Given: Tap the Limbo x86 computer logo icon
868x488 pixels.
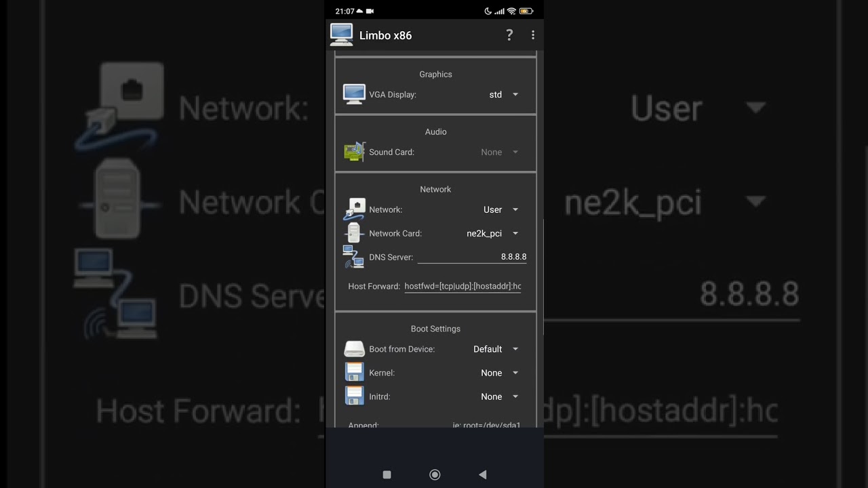Looking at the screenshot, I should click(341, 35).
